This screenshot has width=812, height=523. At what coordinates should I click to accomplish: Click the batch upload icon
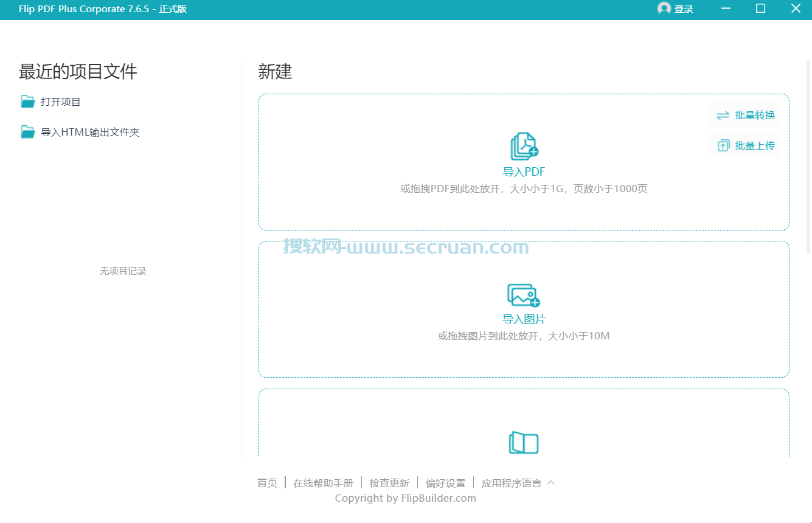(x=723, y=146)
